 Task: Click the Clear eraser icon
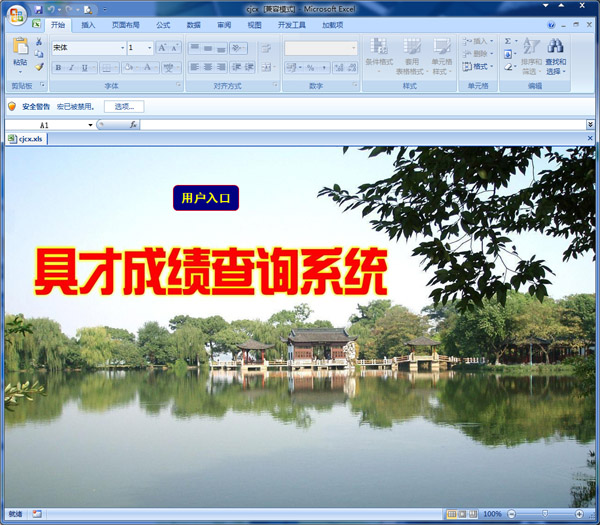pyautogui.click(x=508, y=67)
